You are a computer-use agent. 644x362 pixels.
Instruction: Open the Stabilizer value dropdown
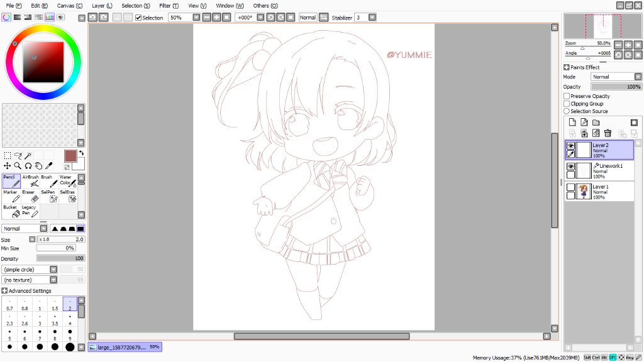(x=372, y=17)
